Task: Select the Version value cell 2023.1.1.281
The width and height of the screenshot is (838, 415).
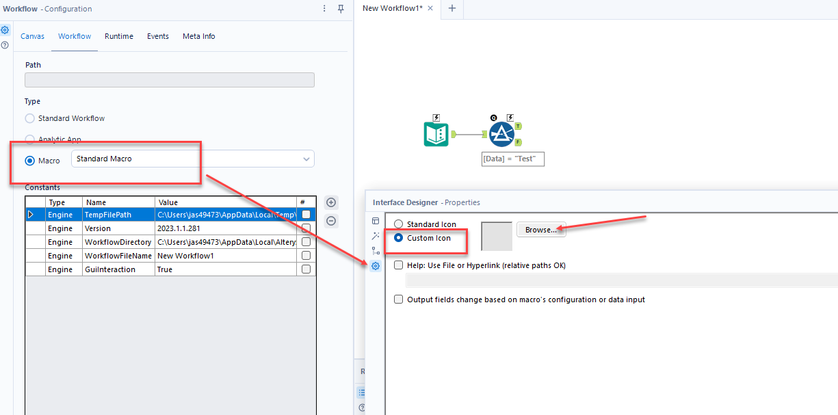Action: [226, 228]
